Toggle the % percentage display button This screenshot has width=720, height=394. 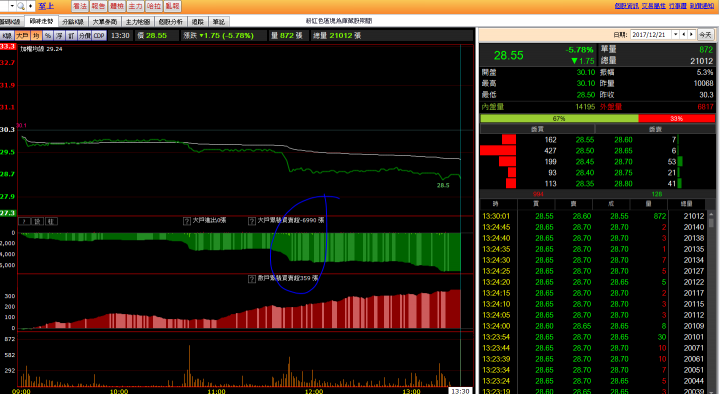(x=48, y=35)
